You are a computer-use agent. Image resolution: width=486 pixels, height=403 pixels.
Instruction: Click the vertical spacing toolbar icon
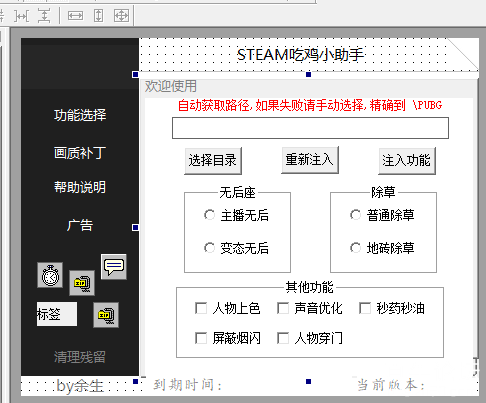point(44,16)
